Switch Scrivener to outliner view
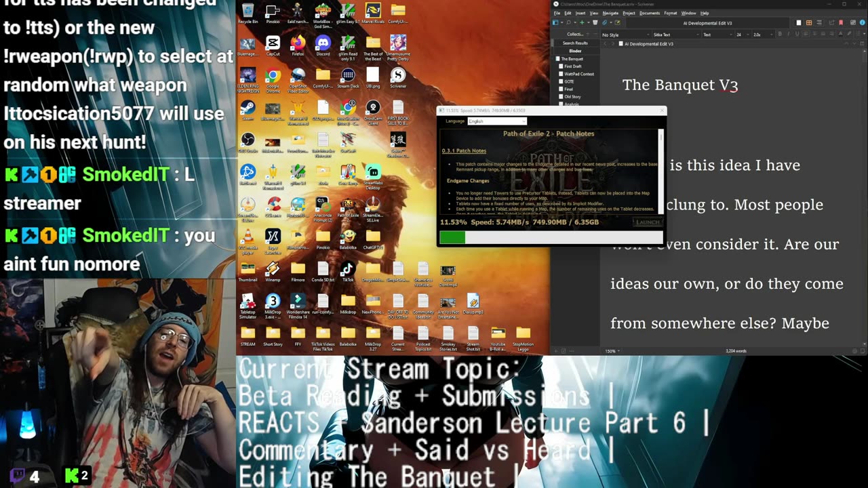The width and height of the screenshot is (868, 488). click(818, 22)
